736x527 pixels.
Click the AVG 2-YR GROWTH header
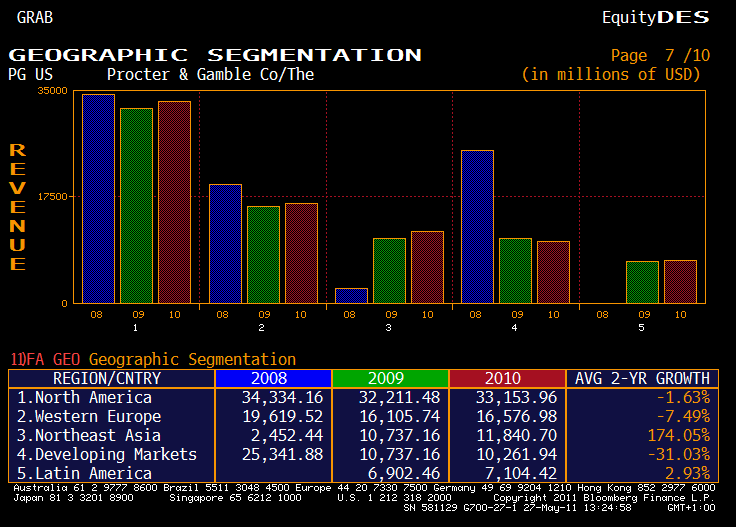coord(642,378)
